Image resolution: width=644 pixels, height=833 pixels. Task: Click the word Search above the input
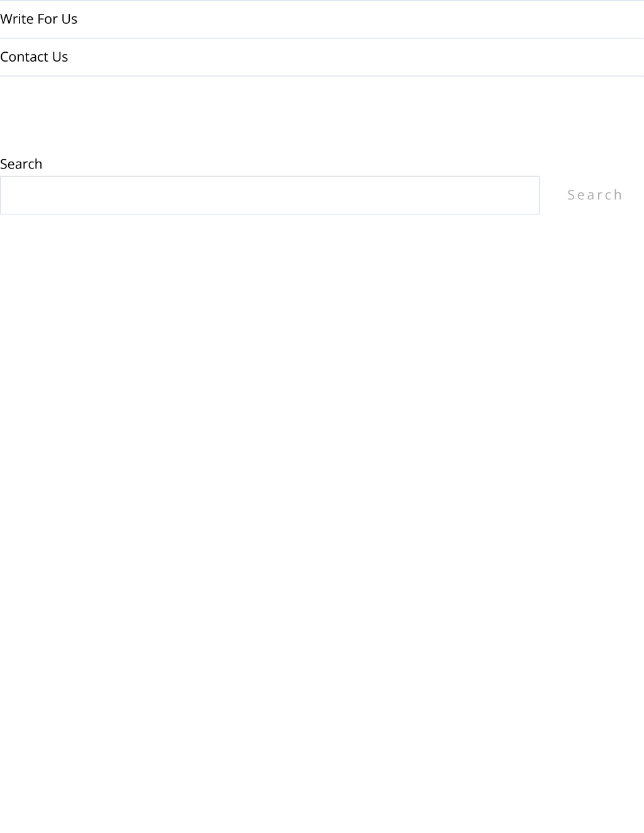pyautogui.click(x=21, y=164)
